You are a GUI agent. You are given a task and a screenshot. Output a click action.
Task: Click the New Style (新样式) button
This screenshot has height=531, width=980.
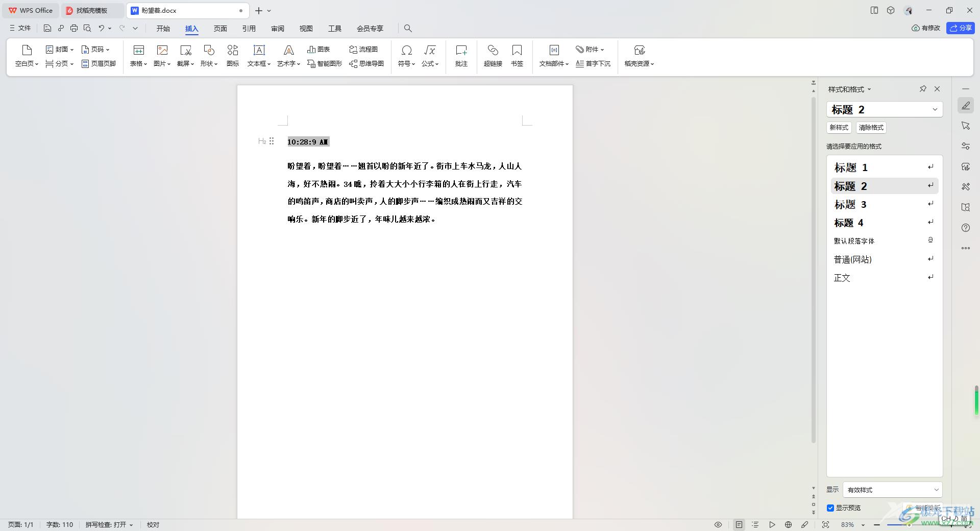pyautogui.click(x=839, y=128)
